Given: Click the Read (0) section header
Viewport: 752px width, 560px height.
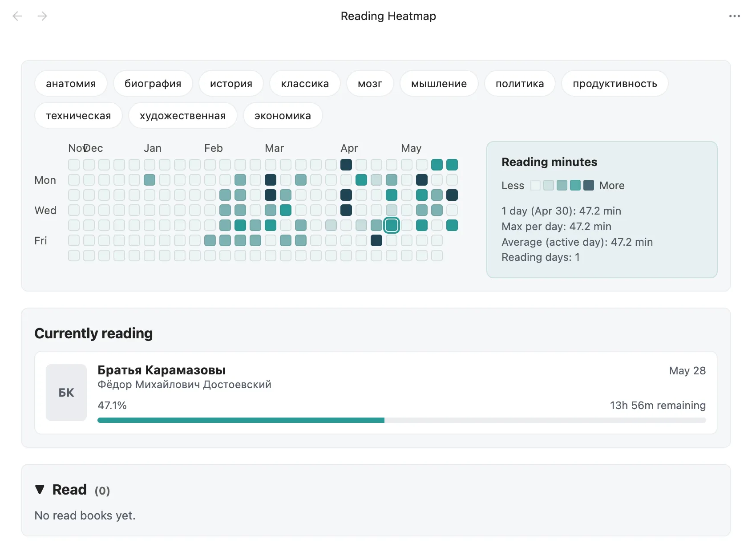Looking at the screenshot, I should tap(73, 490).
